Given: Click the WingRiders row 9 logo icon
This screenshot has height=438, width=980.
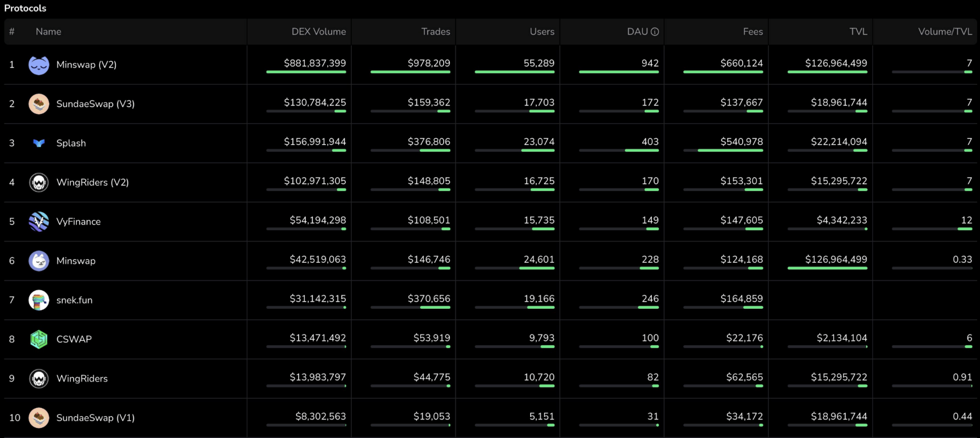Looking at the screenshot, I should coord(39,379).
